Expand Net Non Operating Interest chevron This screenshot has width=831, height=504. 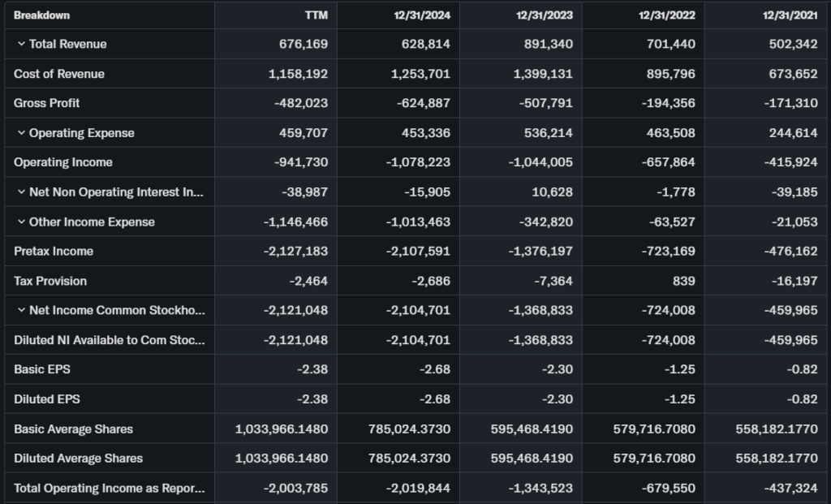(21, 192)
